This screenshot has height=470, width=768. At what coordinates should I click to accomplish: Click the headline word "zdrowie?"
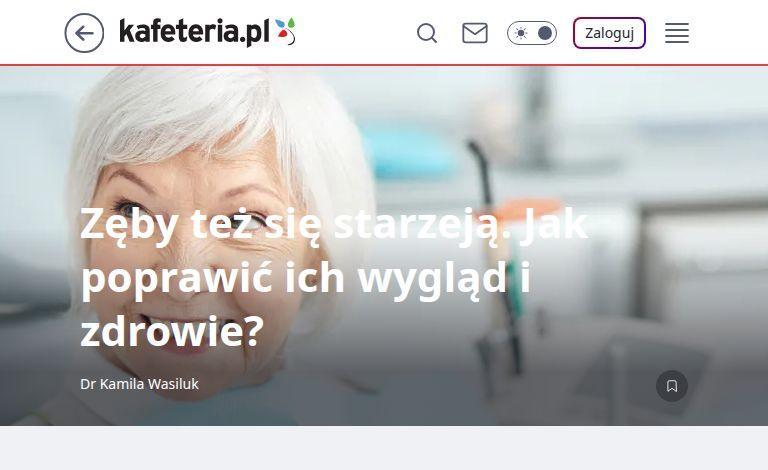pos(172,331)
